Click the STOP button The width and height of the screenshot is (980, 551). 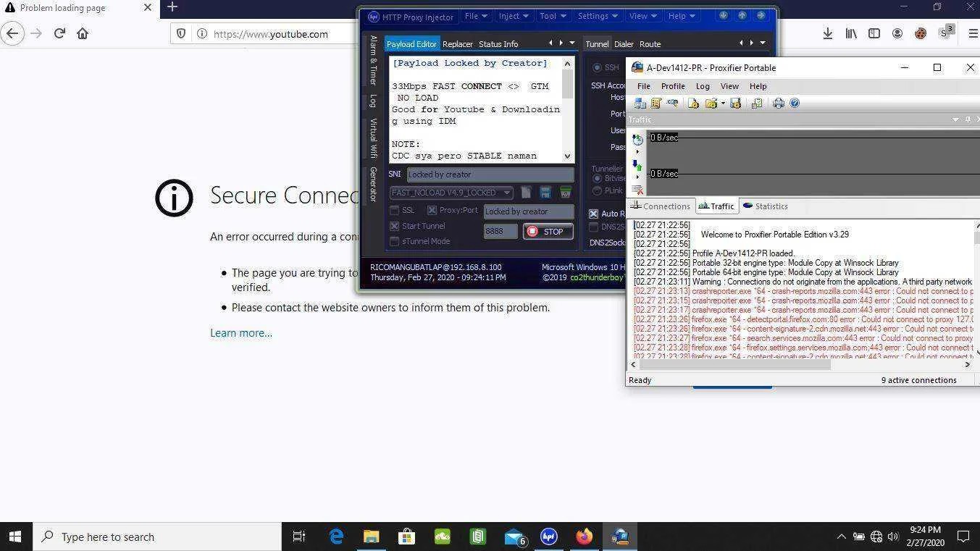click(548, 232)
